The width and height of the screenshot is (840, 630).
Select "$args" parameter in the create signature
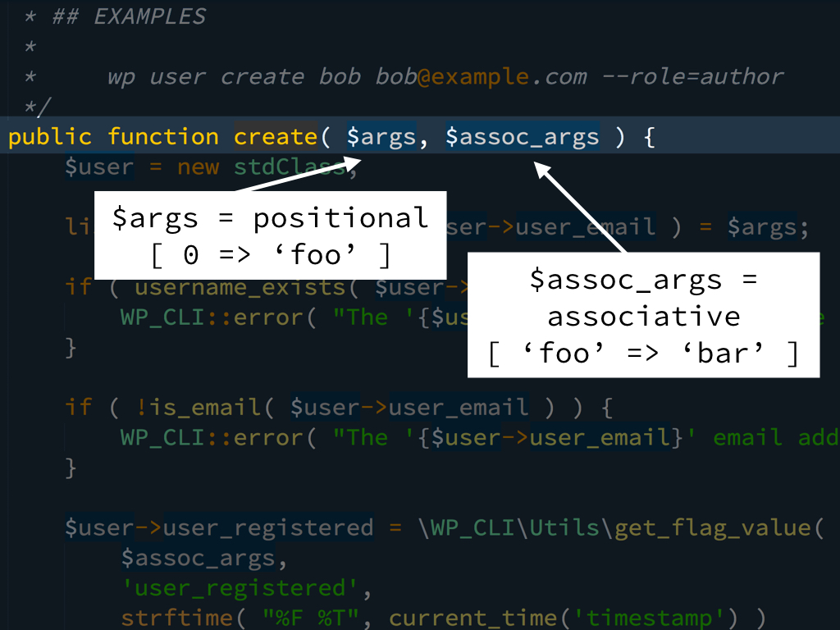point(381,137)
